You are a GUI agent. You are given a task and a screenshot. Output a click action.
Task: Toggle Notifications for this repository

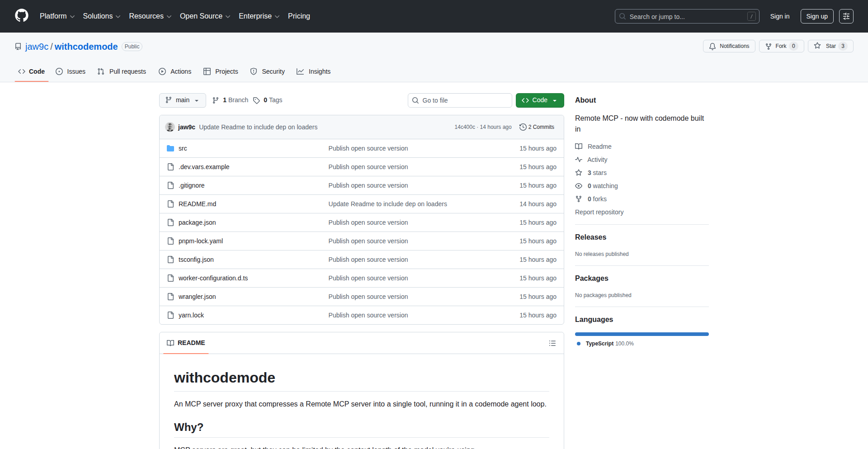click(x=729, y=46)
